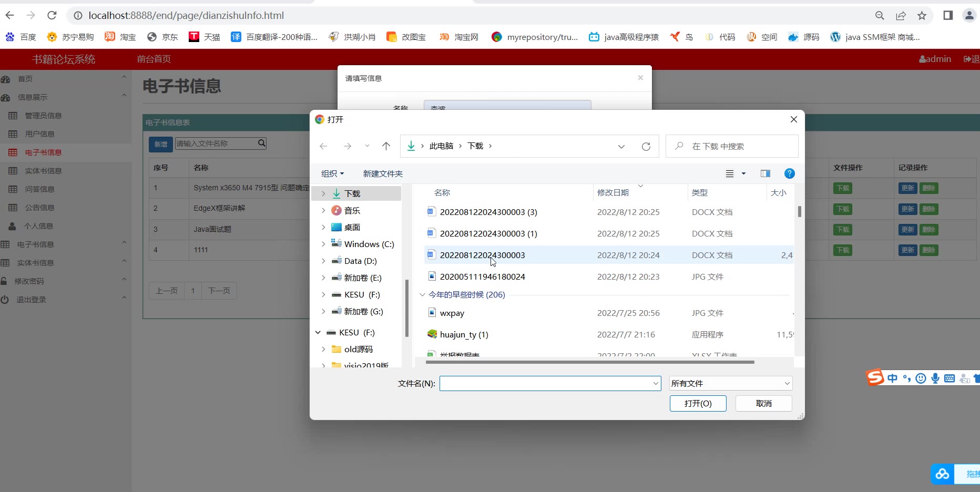Viewport: 980px width, 492px height.
Task: Select old源码 folder in the tree
Action: click(x=358, y=349)
